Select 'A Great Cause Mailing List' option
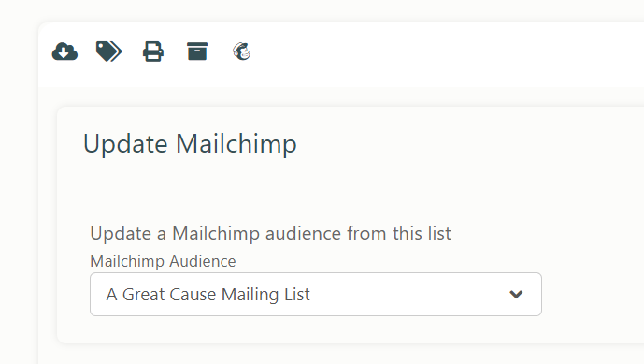This screenshot has height=364, width=644. tap(208, 295)
